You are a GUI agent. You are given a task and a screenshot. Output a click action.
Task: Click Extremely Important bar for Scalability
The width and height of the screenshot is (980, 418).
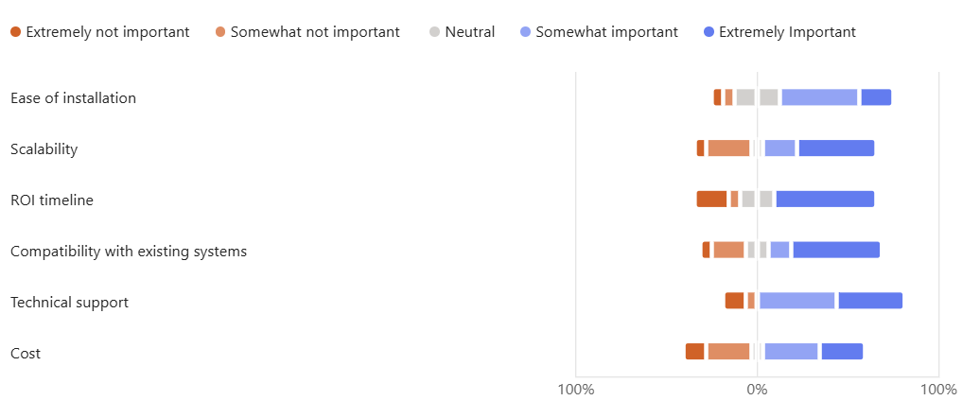[836, 148]
